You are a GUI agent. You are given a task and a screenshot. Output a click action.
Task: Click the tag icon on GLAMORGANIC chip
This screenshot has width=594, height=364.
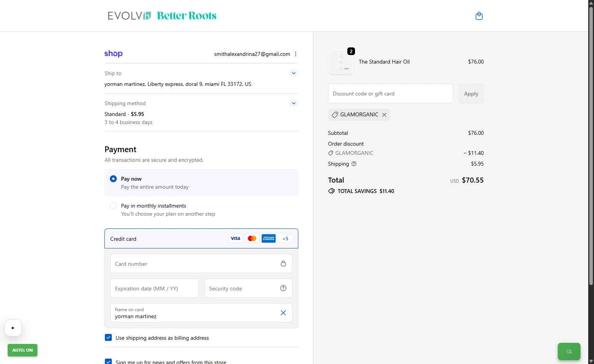tap(335, 115)
